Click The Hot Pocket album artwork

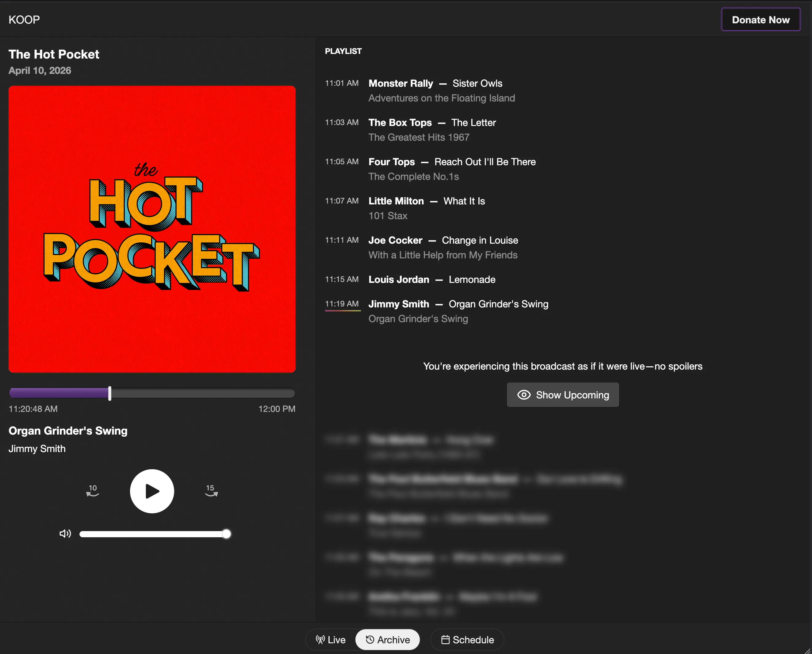pos(152,229)
